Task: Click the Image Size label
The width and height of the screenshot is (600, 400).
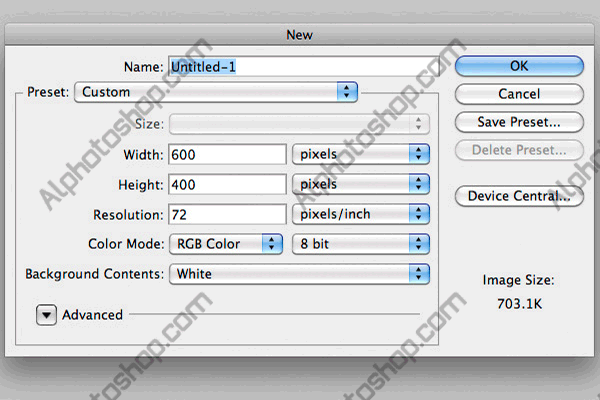Action: click(x=518, y=280)
